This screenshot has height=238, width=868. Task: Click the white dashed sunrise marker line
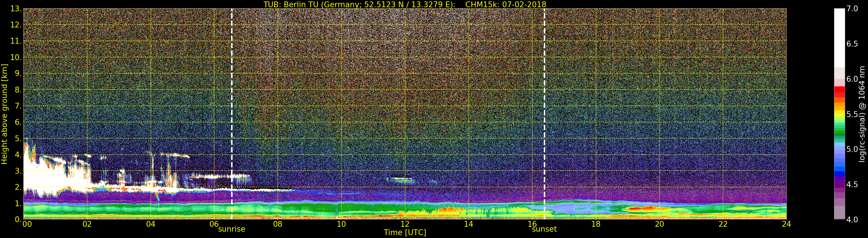coord(232,114)
